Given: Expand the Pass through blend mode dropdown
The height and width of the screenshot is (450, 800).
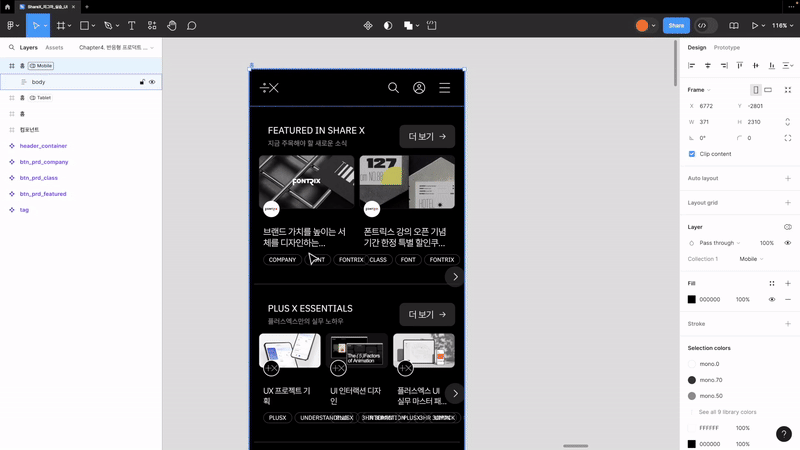Looking at the screenshot, I should point(719,243).
